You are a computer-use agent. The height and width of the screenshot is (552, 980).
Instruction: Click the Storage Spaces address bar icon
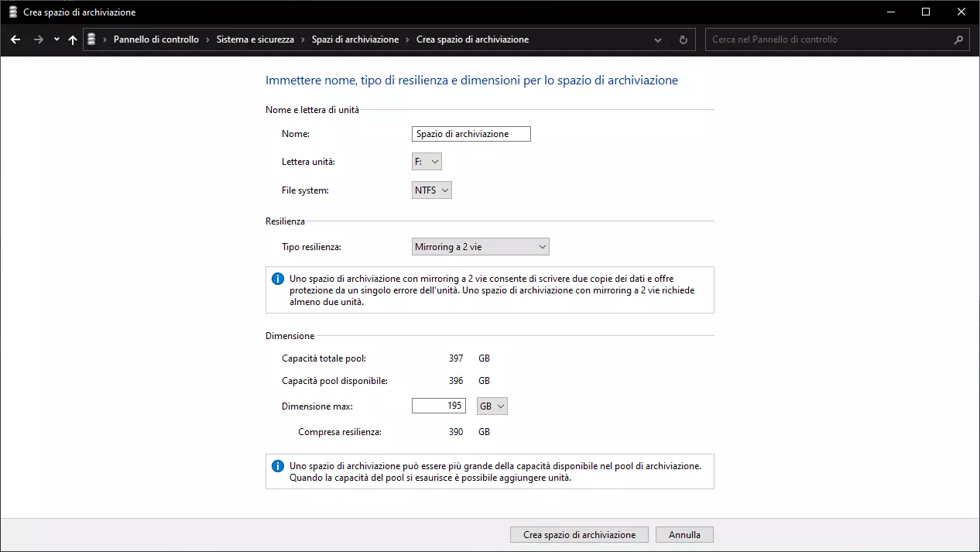[92, 39]
